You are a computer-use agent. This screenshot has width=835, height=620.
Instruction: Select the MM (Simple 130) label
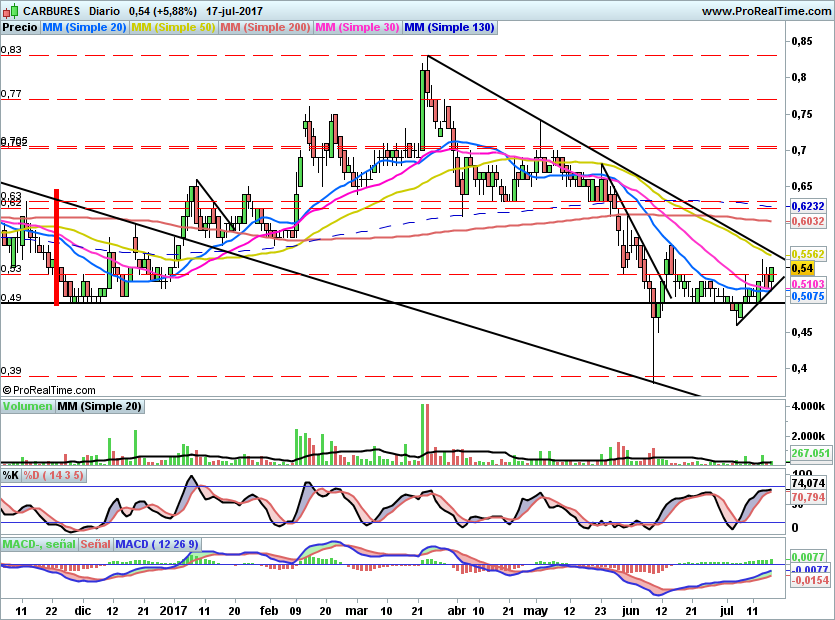(x=449, y=28)
